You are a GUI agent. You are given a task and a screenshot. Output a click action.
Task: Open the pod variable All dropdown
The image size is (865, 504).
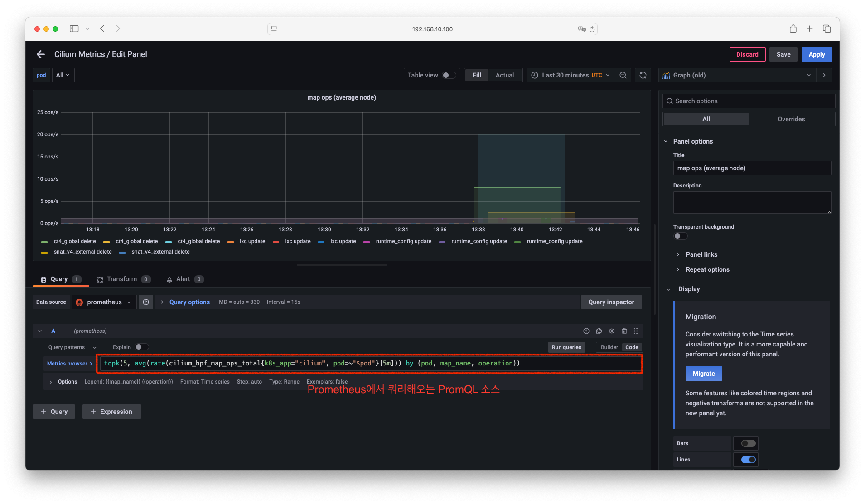[63, 75]
